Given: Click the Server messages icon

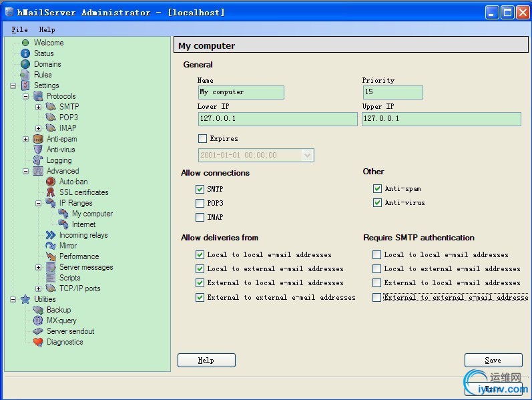Looking at the screenshot, I should tap(51, 267).
